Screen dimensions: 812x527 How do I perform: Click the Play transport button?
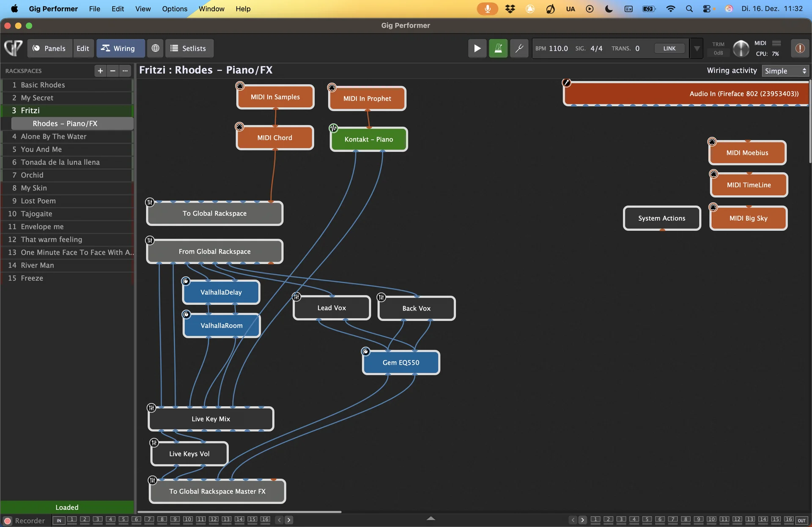[x=477, y=48]
